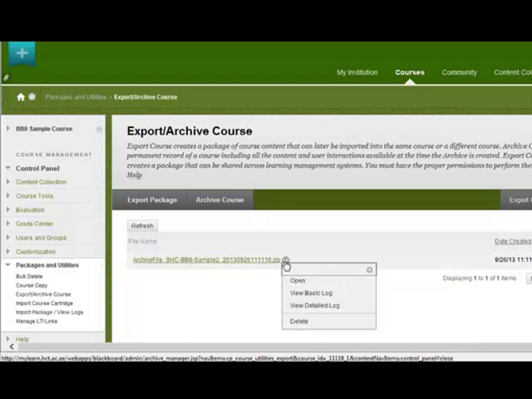Click the Export/Archive Course page heading
The image size is (532, 399).
(190, 131)
